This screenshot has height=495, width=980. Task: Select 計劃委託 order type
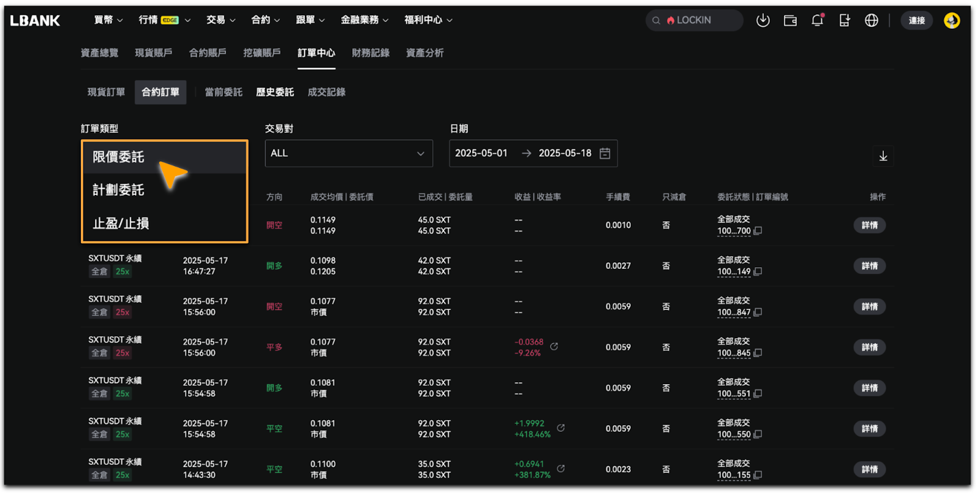click(x=165, y=190)
